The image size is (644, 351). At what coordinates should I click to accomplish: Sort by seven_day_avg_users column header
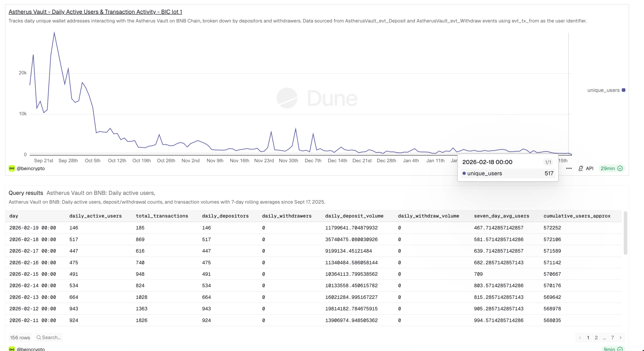pos(501,216)
